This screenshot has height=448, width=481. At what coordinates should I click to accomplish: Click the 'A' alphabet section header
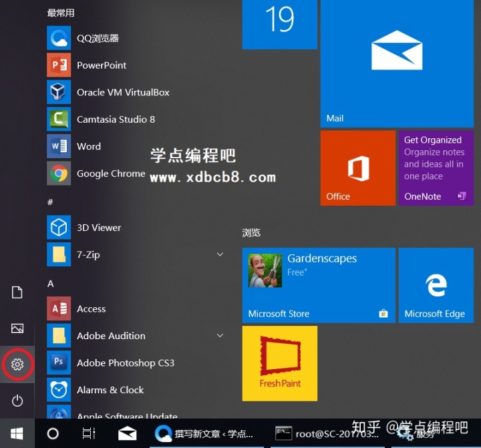click(51, 284)
